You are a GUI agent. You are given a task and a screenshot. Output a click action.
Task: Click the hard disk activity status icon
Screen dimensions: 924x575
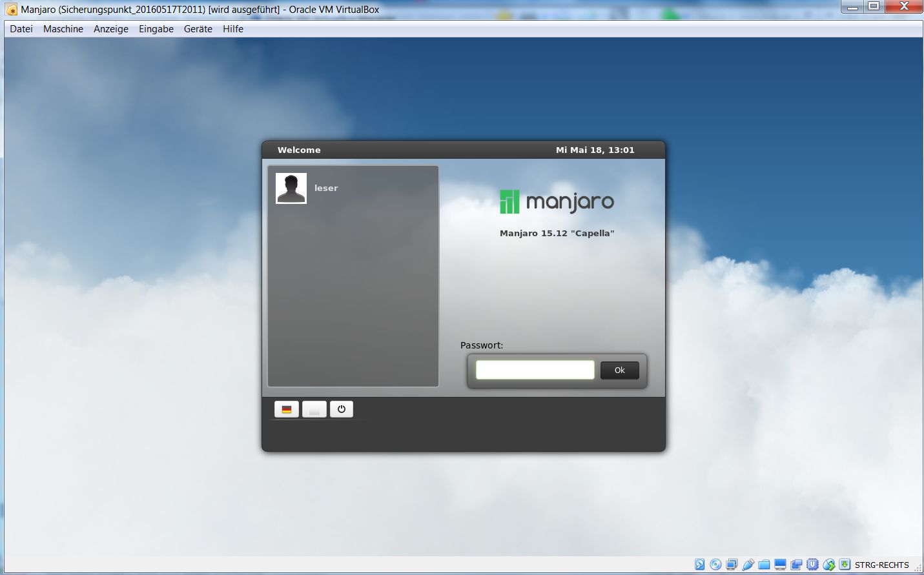tap(699, 565)
